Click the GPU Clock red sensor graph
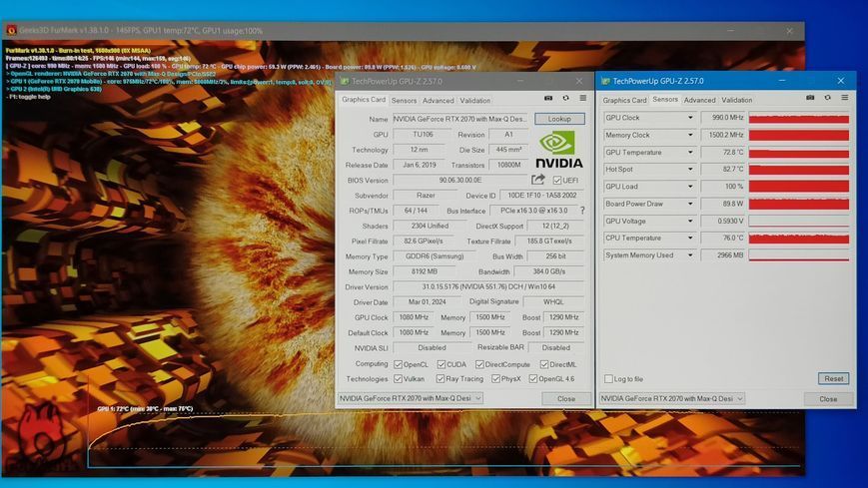 799,118
